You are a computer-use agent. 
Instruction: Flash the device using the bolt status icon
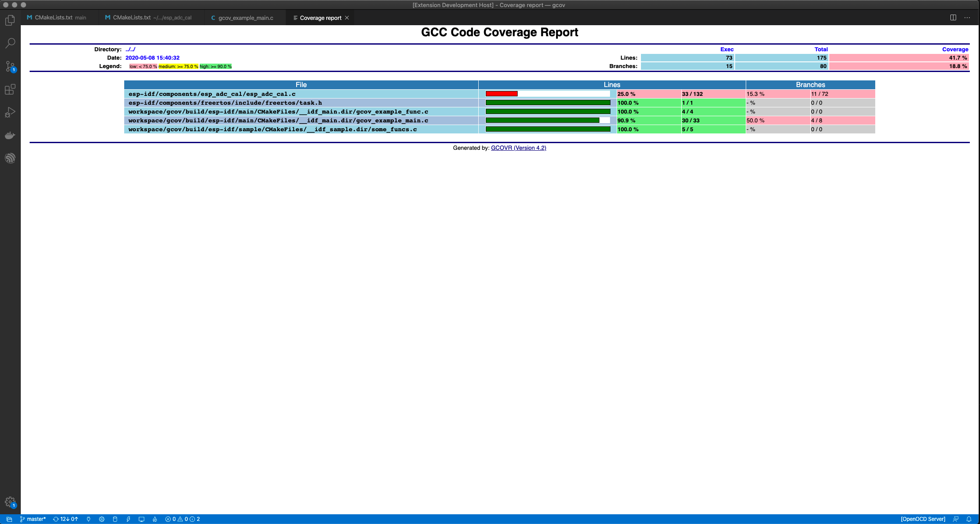pos(128,519)
